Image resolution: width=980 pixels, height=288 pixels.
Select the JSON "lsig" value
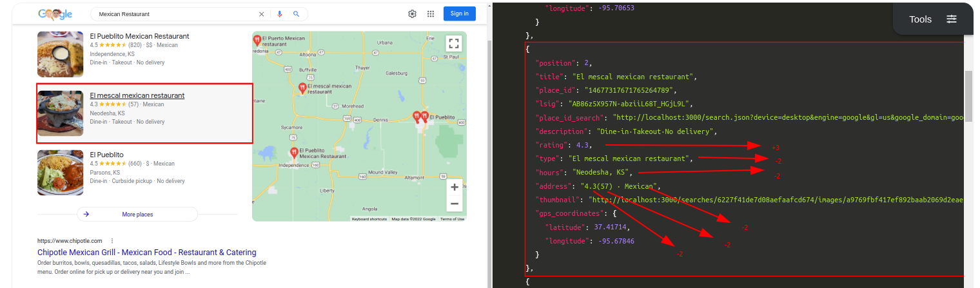[x=630, y=103]
